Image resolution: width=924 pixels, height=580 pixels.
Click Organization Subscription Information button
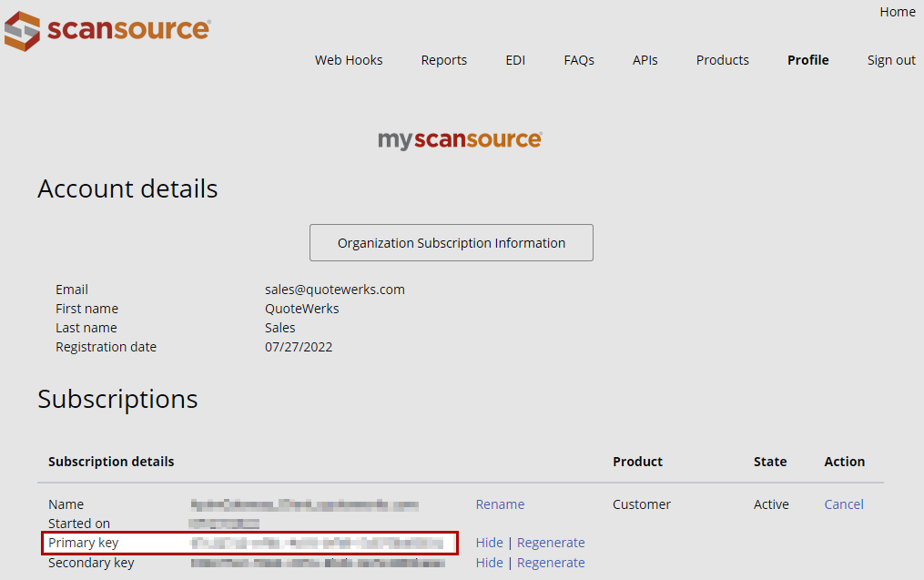452,243
